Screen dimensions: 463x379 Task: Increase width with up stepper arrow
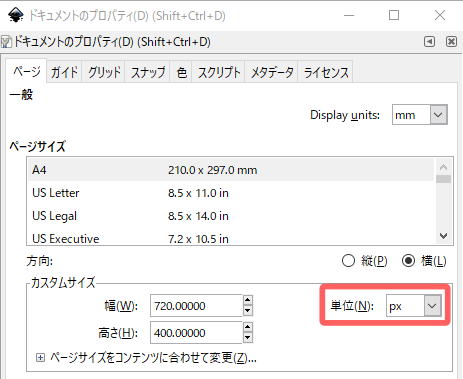pyautogui.click(x=248, y=300)
